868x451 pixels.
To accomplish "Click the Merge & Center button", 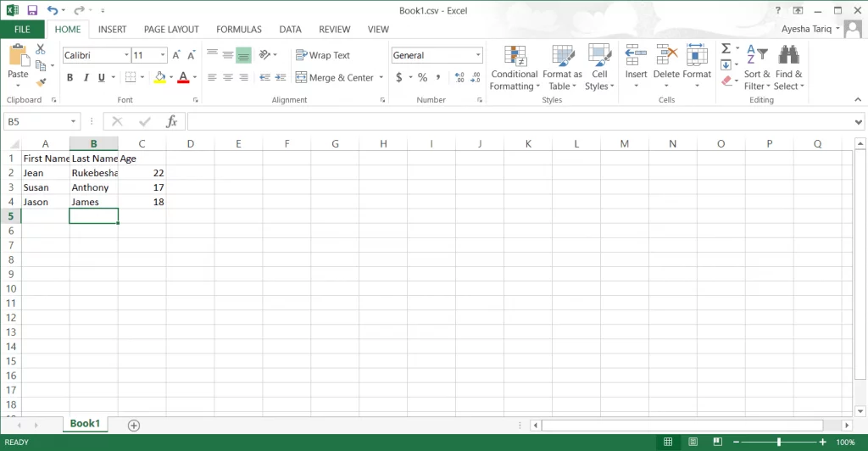I will [335, 77].
